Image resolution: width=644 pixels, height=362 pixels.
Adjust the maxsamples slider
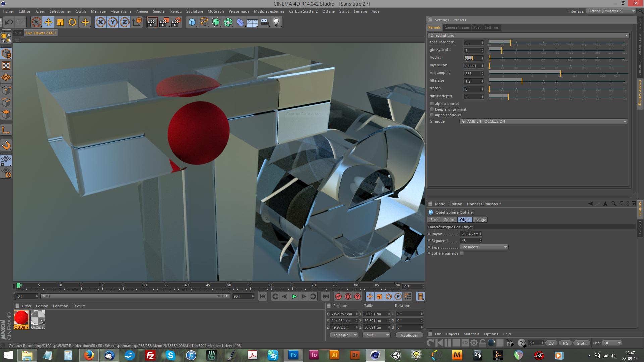pos(560,73)
